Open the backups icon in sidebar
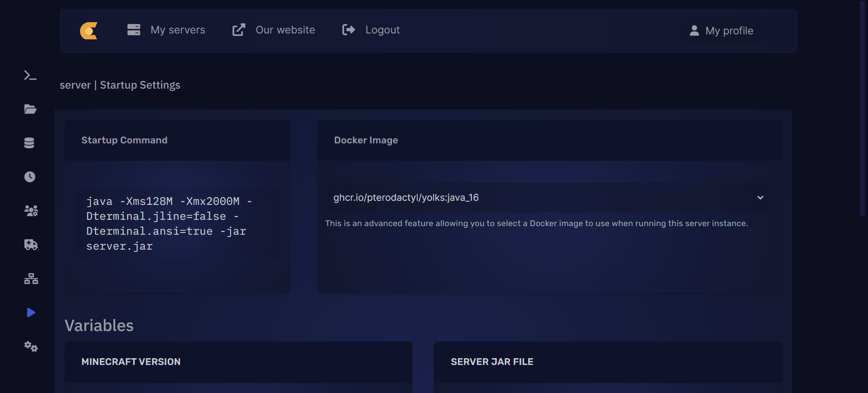This screenshot has width=868, height=393. coord(31,245)
